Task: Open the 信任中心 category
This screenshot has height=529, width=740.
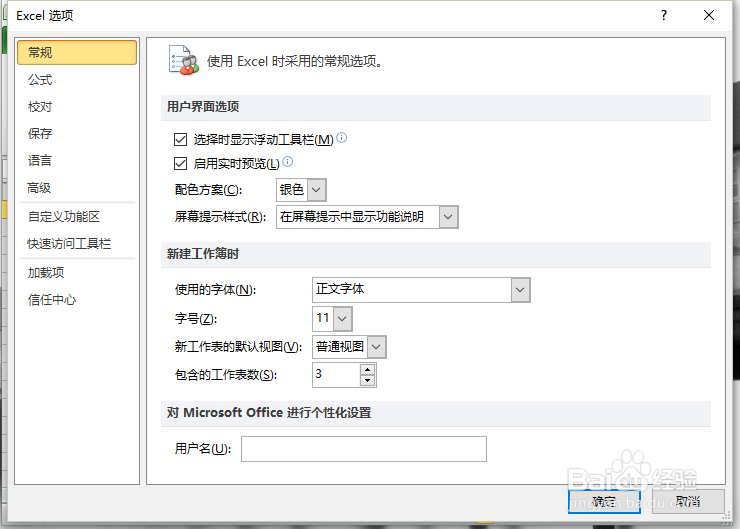Action: (77, 300)
